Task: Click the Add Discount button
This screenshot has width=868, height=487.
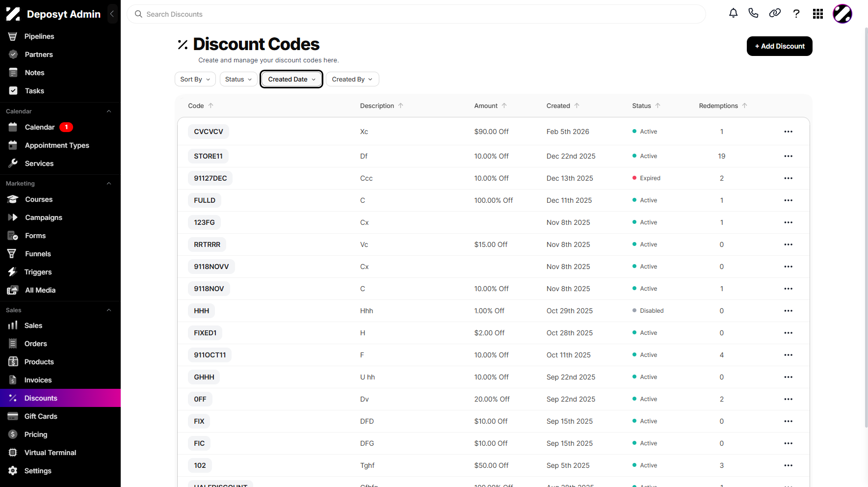Action: [779, 46]
